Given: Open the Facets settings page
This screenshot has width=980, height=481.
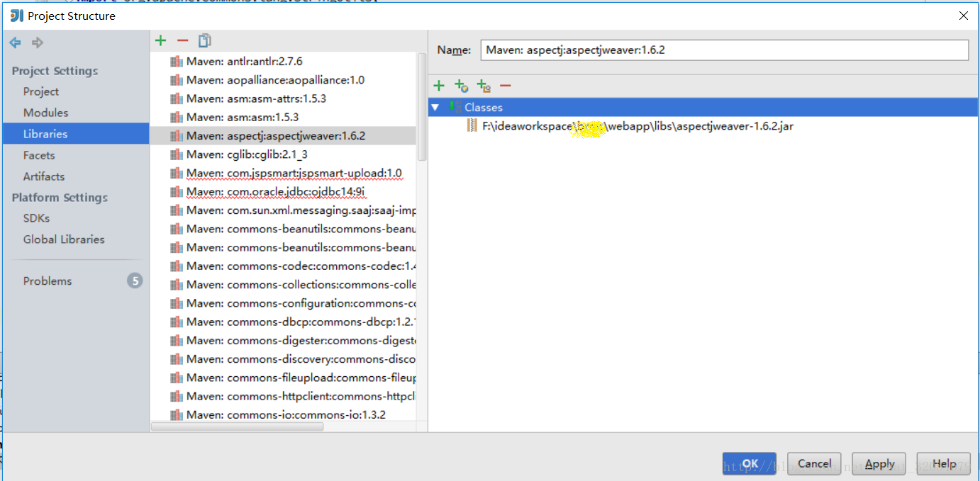Looking at the screenshot, I should click(39, 155).
